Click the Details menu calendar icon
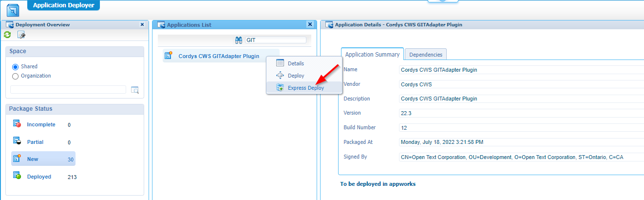 [x=280, y=63]
